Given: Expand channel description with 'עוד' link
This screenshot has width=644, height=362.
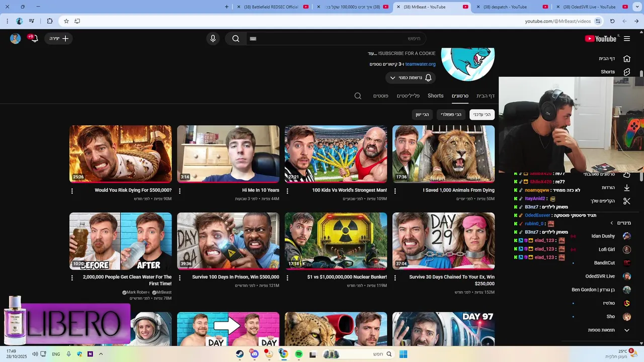Looking at the screenshot, I should (x=372, y=53).
